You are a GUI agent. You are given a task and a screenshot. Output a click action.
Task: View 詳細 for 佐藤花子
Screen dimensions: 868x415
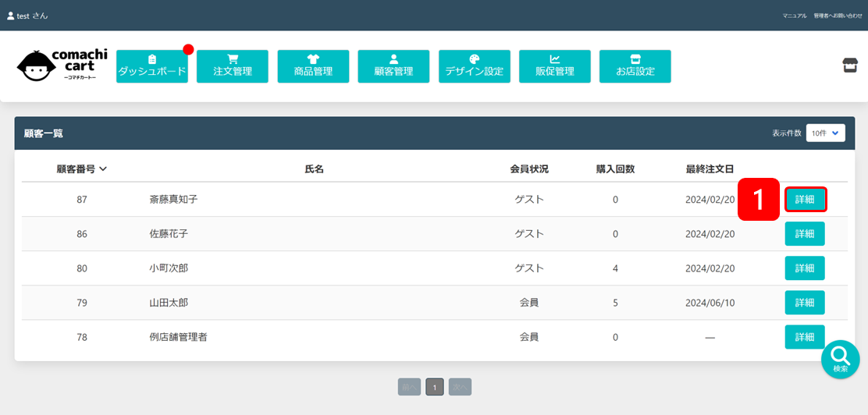(805, 233)
